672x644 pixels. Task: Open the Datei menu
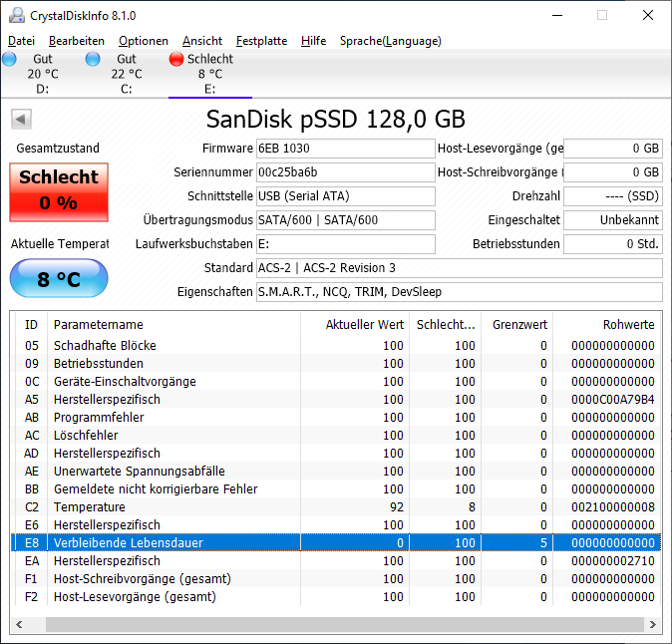(21, 41)
